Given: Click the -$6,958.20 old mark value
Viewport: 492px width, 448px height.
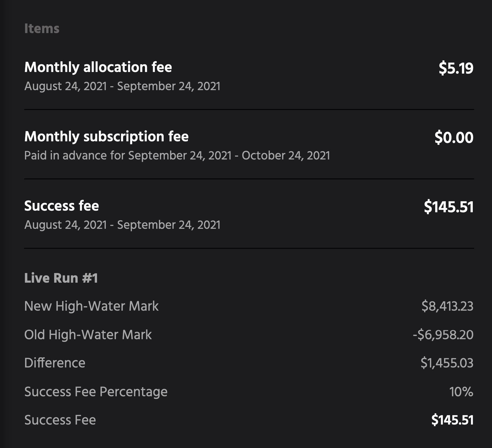Looking at the screenshot, I should (443, 335).
